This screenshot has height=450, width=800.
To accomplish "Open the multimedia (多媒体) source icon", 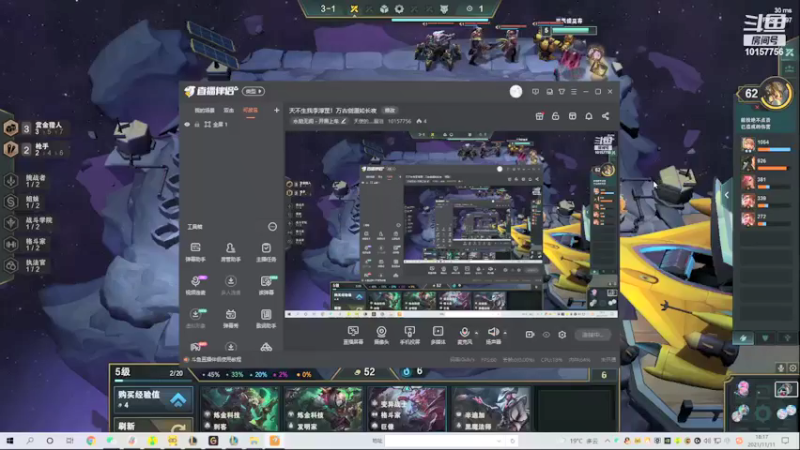I will [x=438, y=335].
